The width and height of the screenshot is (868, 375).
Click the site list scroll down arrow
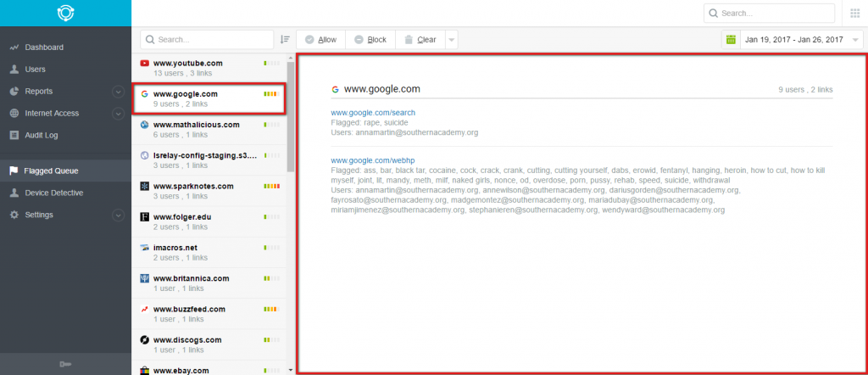pyautogui.click(x=291, y=369)
